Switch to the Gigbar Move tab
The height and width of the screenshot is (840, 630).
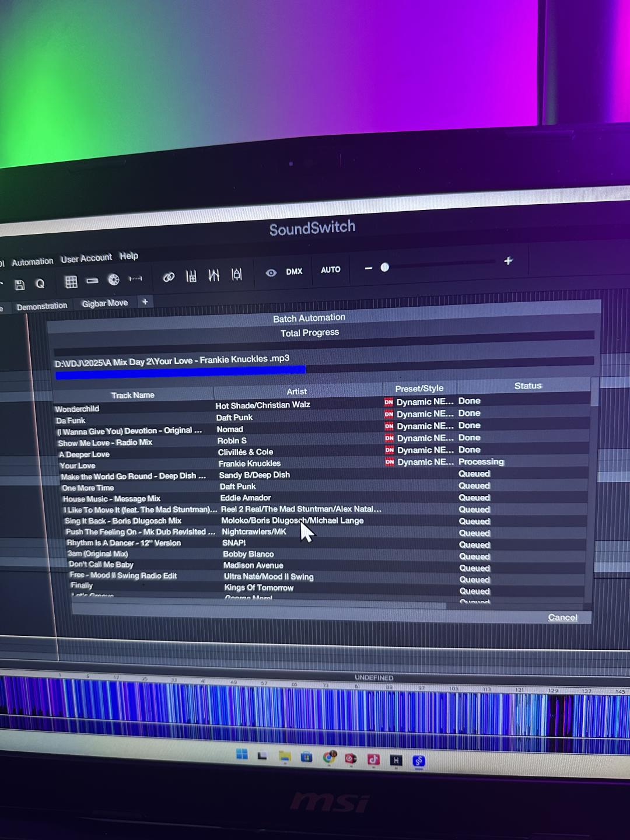(105, 303)
